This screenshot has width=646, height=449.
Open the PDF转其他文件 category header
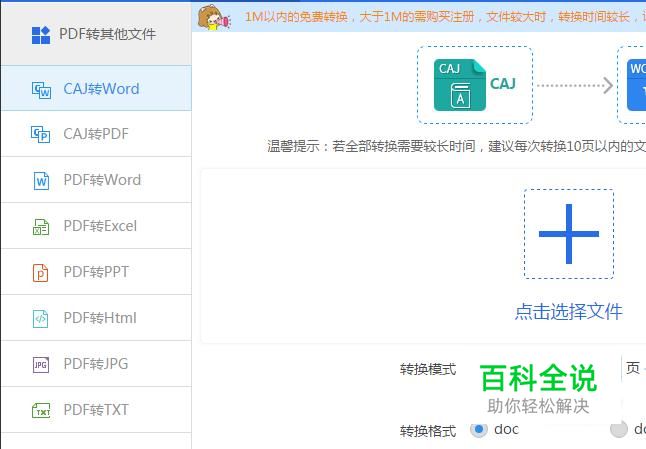(96, 34)
